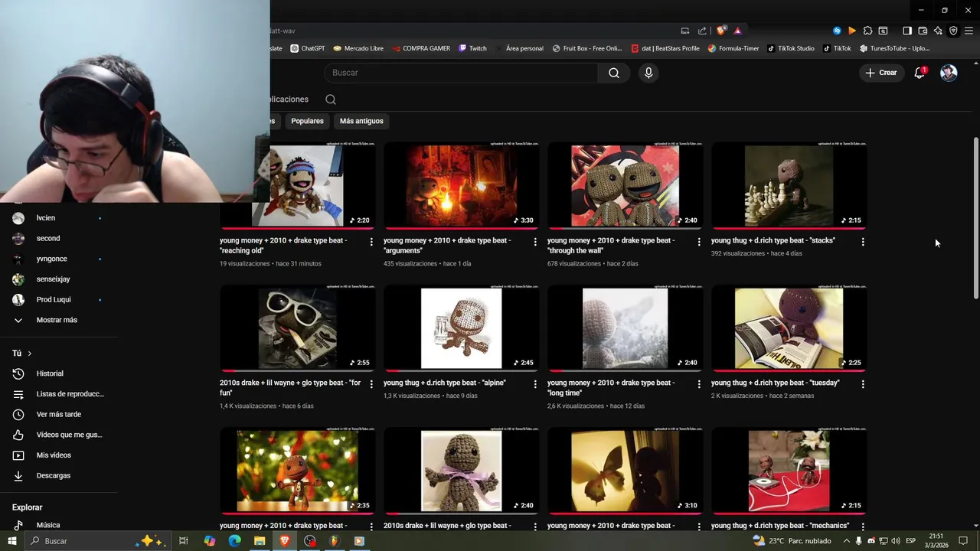Open the BeatStars Profile bookmark

pos(665,48)
